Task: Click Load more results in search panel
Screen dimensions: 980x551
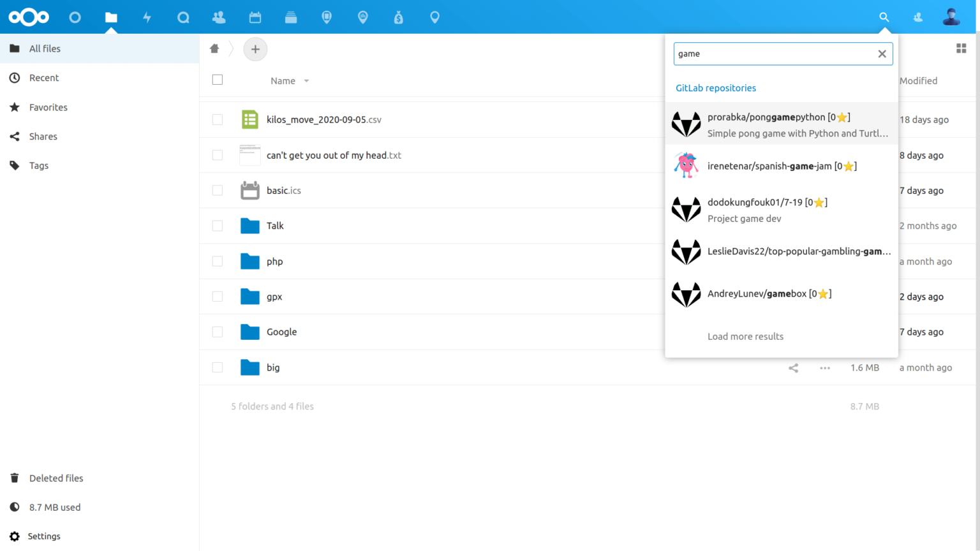Action: pyautogui.click(x=745, y=336)
